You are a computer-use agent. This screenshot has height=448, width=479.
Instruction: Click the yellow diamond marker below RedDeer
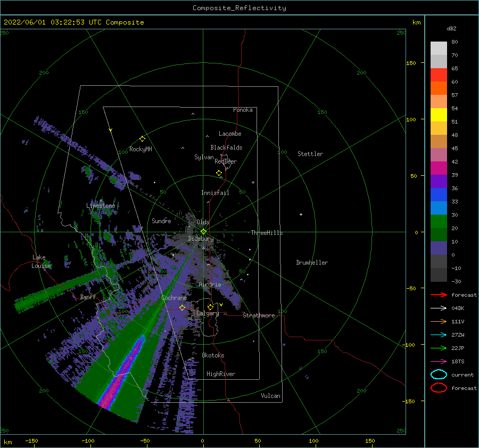(219, 173)
